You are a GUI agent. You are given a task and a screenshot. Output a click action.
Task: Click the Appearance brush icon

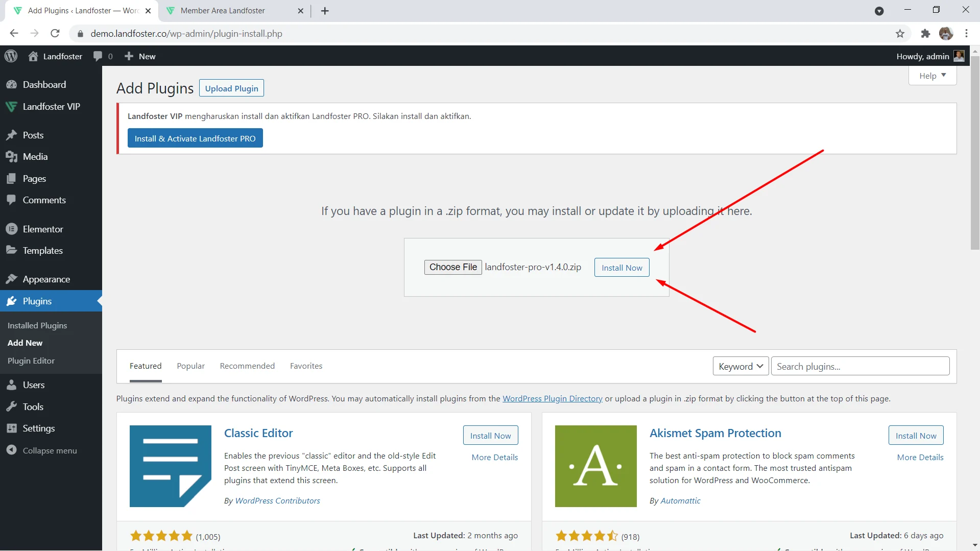pos(11,279)
